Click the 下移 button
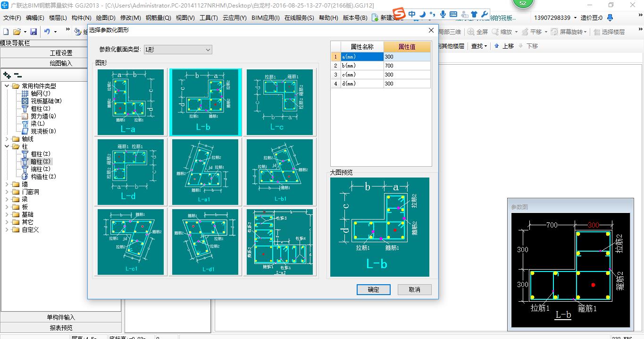The image size is (644, 339). [528, 46]
